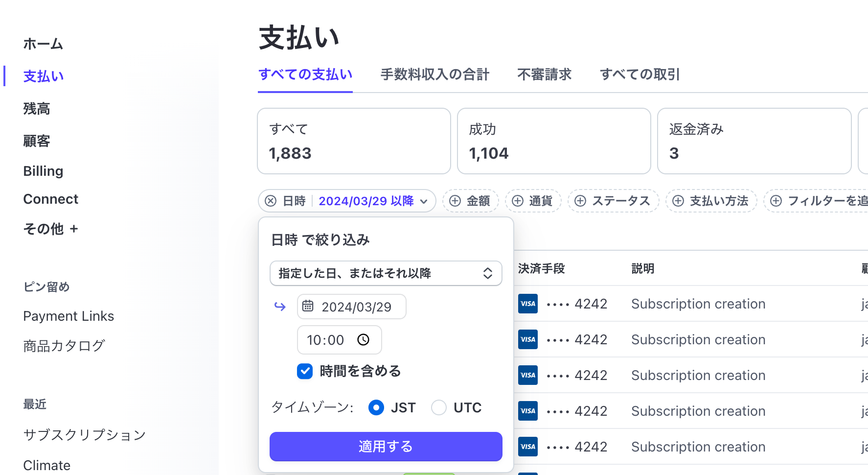Uncheck the 時間を含める checkbox
Viewport: 868px width, 475px height.
(x=304, y=371)
